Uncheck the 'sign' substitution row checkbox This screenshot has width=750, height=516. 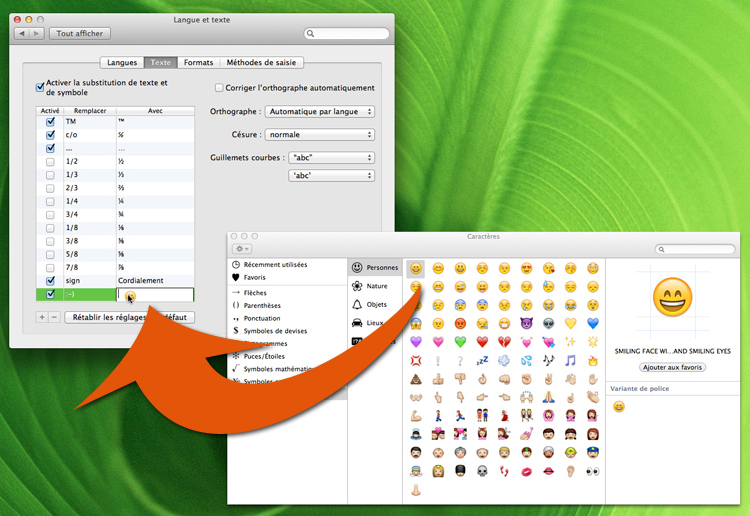50,281
